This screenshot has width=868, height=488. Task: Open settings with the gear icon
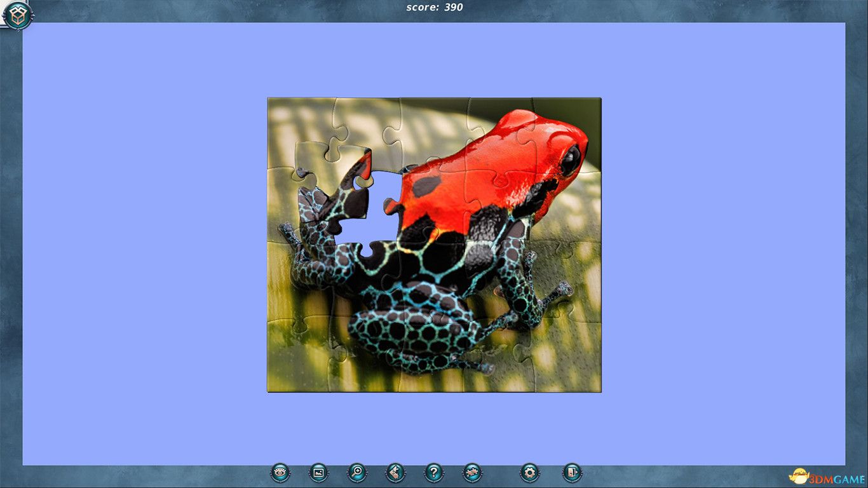pos(530,472)
